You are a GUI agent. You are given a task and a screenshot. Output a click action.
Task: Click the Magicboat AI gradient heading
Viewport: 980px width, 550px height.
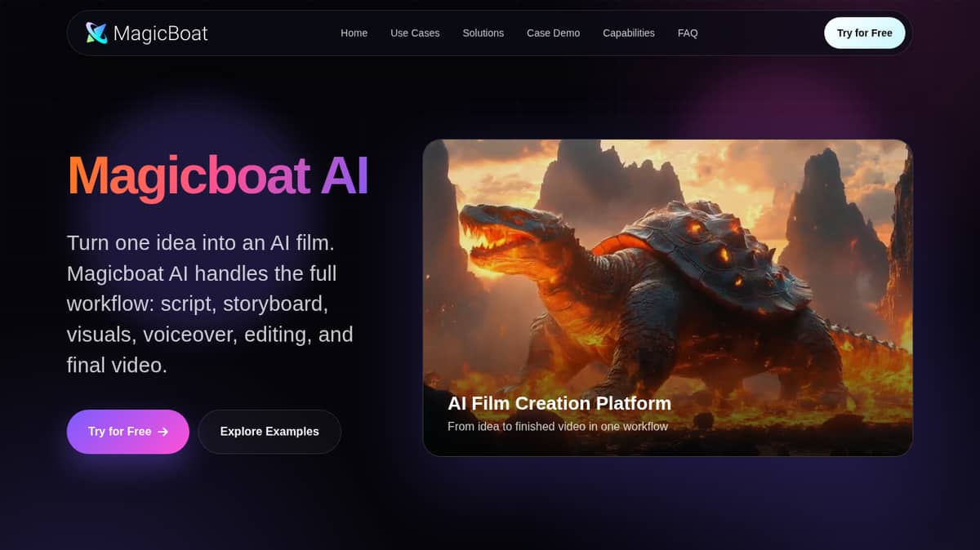(x=217, y=175)
